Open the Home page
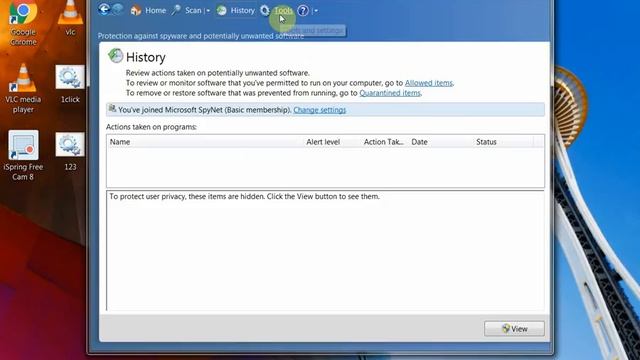The height and width of the screenshot is (360, 640). point(156,11)
